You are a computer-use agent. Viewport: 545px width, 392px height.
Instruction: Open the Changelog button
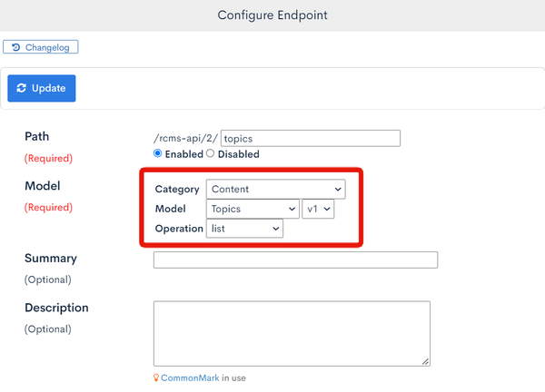click(x=41, y=47)
